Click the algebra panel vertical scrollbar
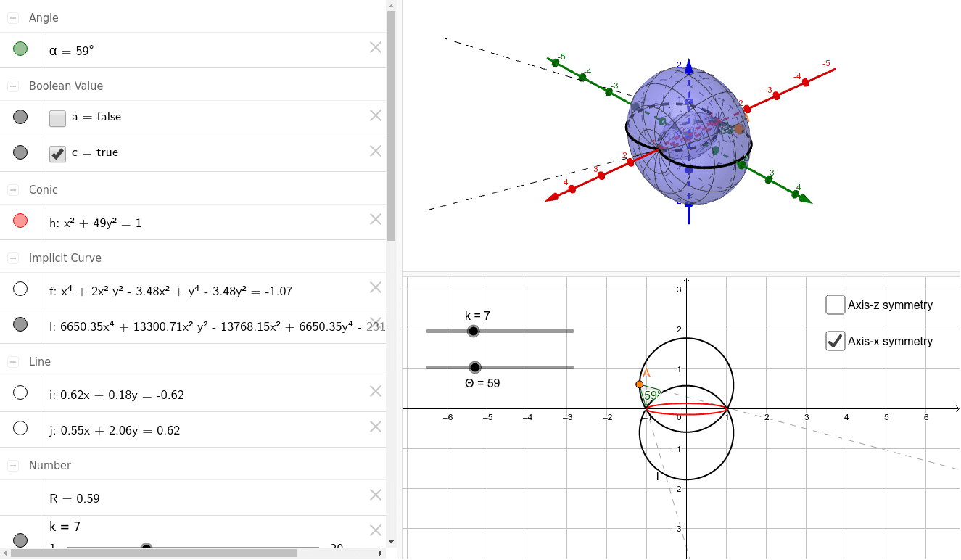 pos(392,125)
